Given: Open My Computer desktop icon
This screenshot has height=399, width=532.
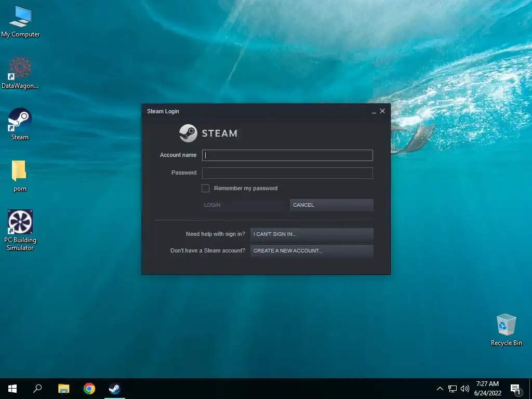Looking at the screenshot, I should point(20,21).
